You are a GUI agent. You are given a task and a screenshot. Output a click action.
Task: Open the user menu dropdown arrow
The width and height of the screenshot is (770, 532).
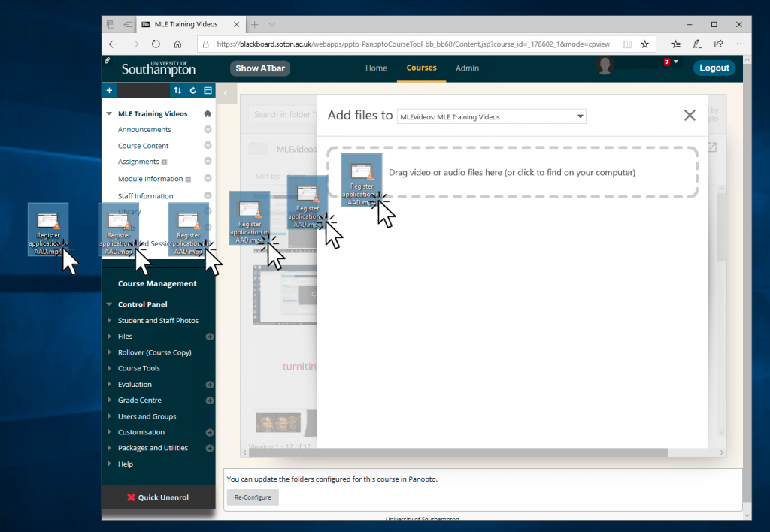676,62
